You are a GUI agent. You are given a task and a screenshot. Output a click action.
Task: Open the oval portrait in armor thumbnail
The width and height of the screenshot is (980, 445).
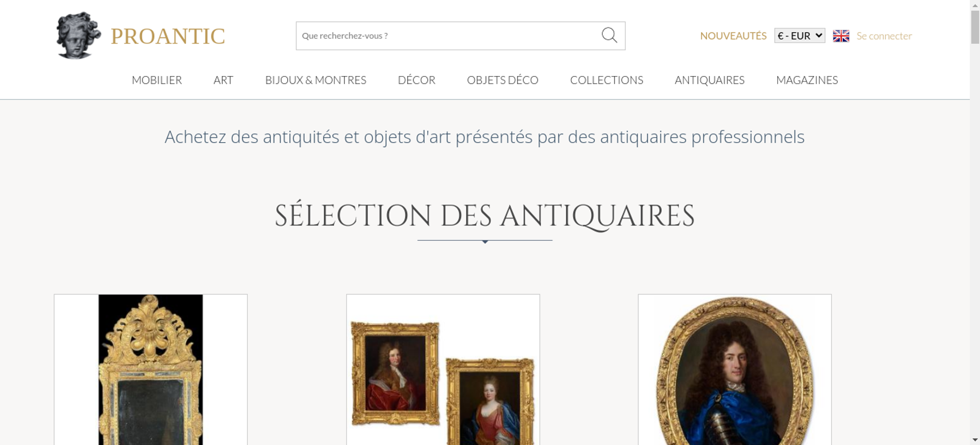pyautogui.click(x=735, y=370)
